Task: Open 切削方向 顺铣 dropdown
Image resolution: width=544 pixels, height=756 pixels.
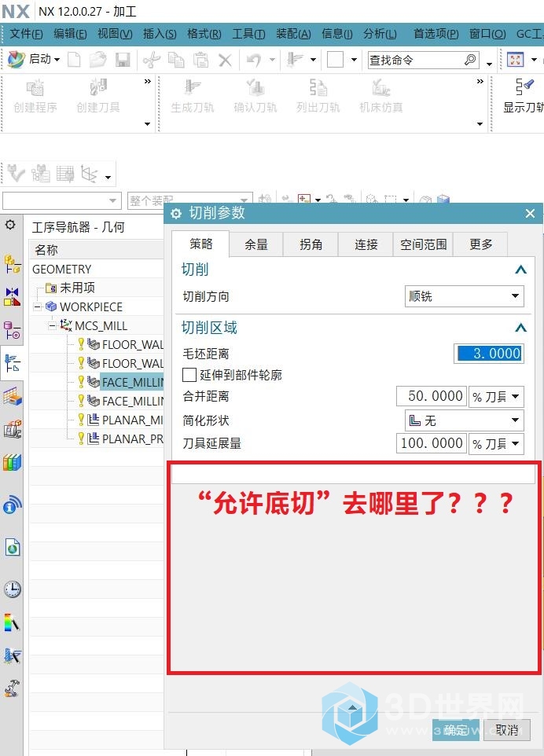Action: pyautogui.click(x=464, y=296)
